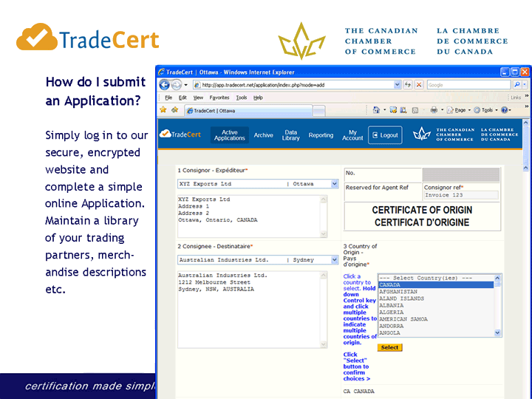
Task: Click the large TradeCert cloud logo in slide header
Action: [87, 38]
